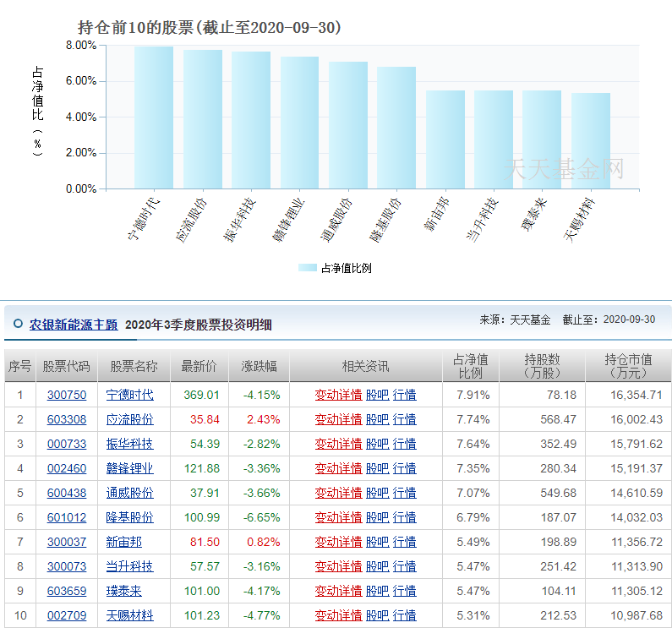The image size is (672, 628).
Task: Click the 持股数 column header
Action: coord(542,366)
